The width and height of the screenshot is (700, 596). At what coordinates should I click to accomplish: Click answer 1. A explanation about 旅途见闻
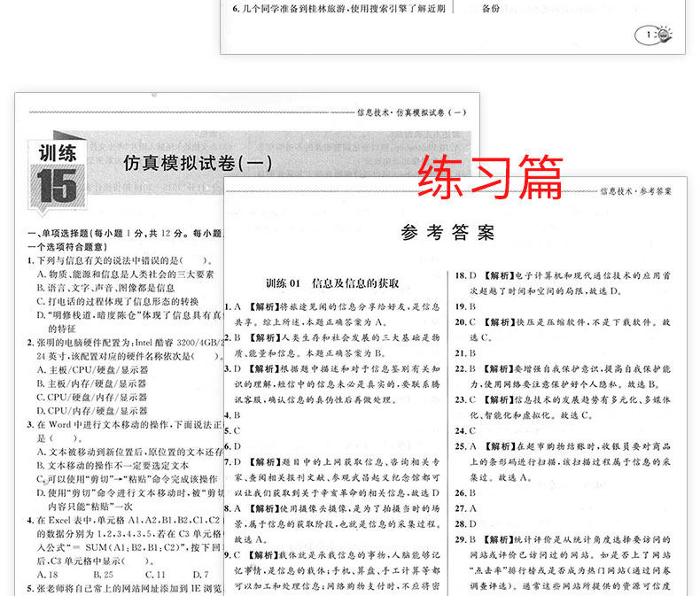click(332, 314)
